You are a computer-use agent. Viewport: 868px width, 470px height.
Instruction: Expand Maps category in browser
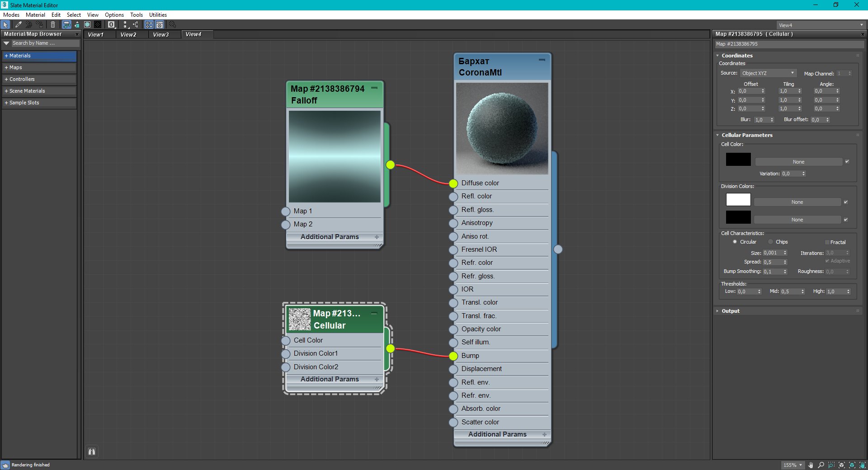15,67
